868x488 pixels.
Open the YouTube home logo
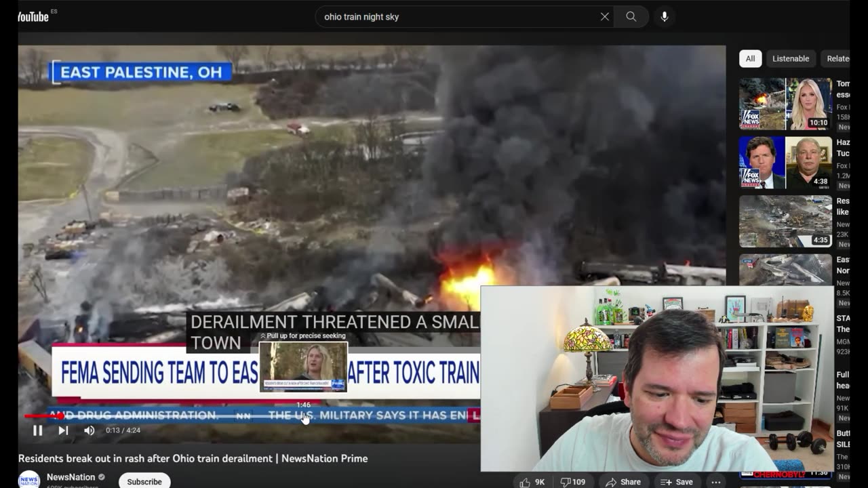tap(33, 16)
